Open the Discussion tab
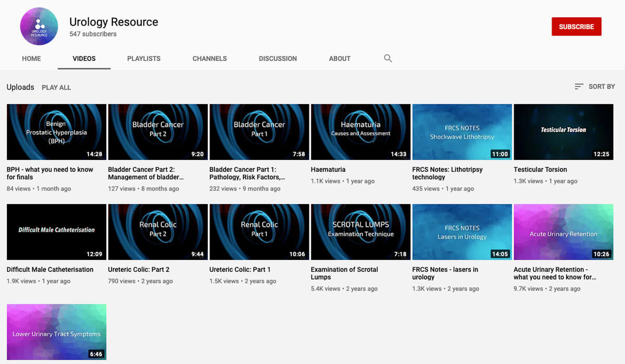Screen dimensions: 625x364 [x=278, y=58]
